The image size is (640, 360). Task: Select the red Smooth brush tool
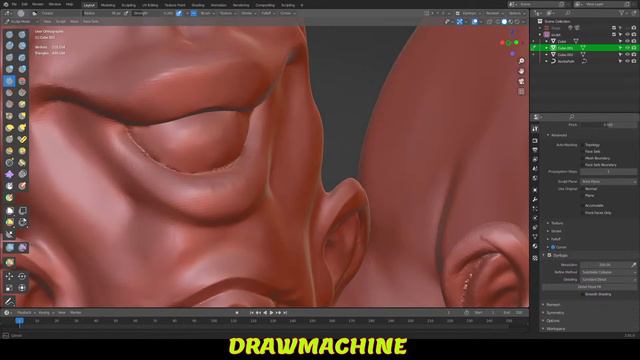point(22,81)
